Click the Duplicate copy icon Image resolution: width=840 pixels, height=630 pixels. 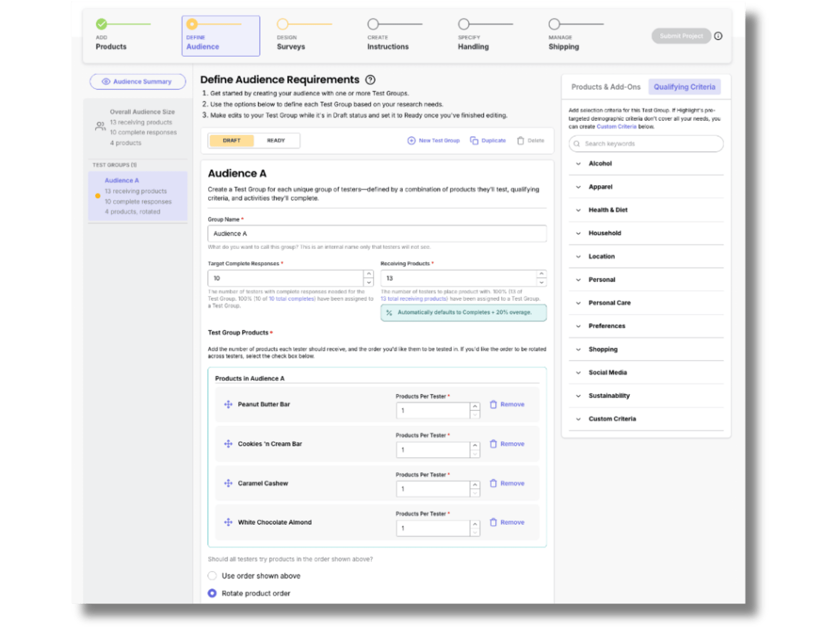[474, 141]
